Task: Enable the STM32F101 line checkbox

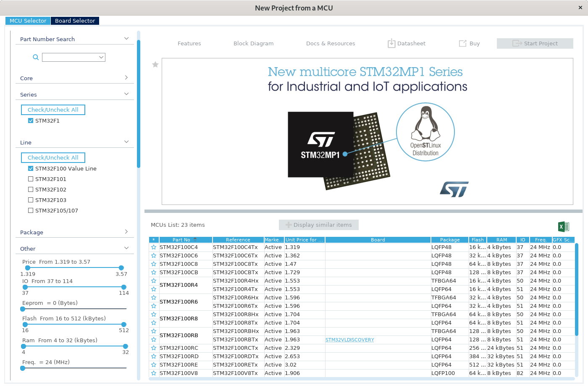Action: click(x=31, y=179)
